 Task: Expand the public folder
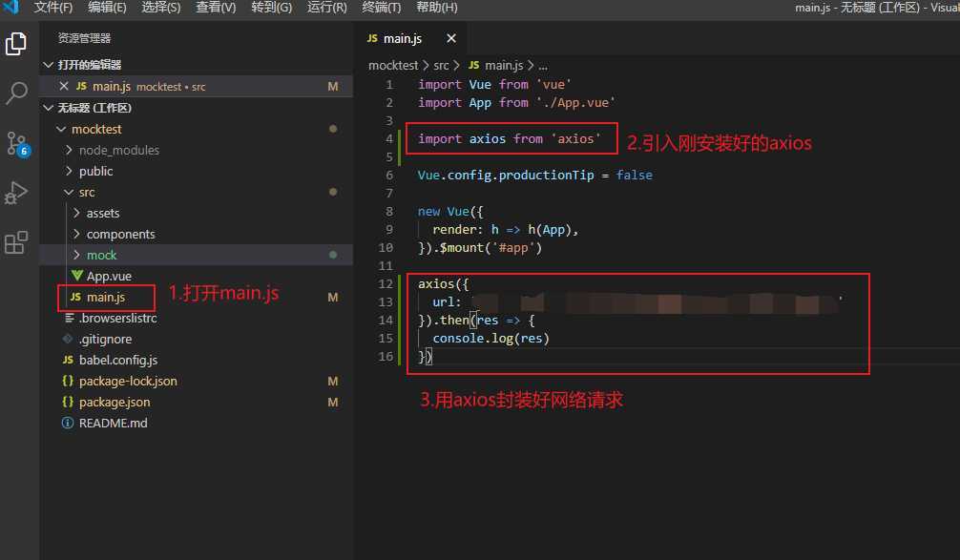(x=69, y=171)
